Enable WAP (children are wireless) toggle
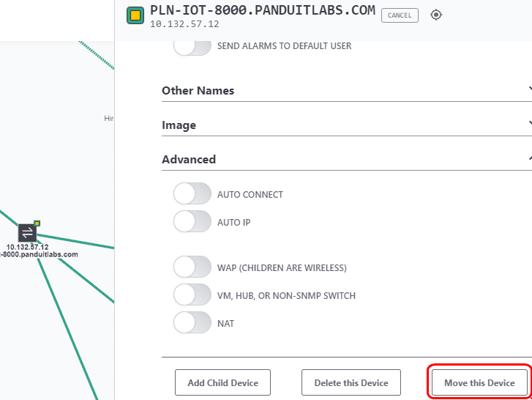This screenshot has width=532, height=400. (192, 267)
